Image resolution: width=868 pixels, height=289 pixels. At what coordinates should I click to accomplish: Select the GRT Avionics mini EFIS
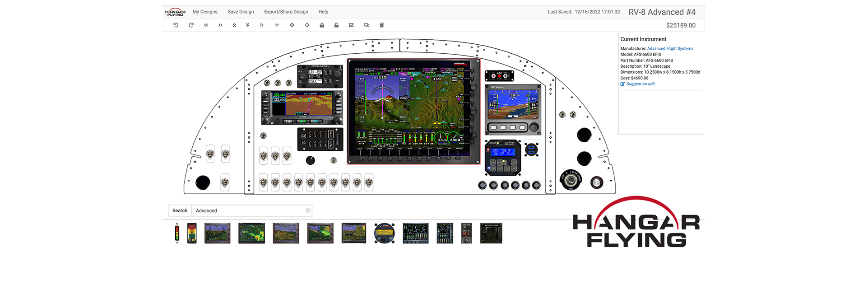(513, 109)
